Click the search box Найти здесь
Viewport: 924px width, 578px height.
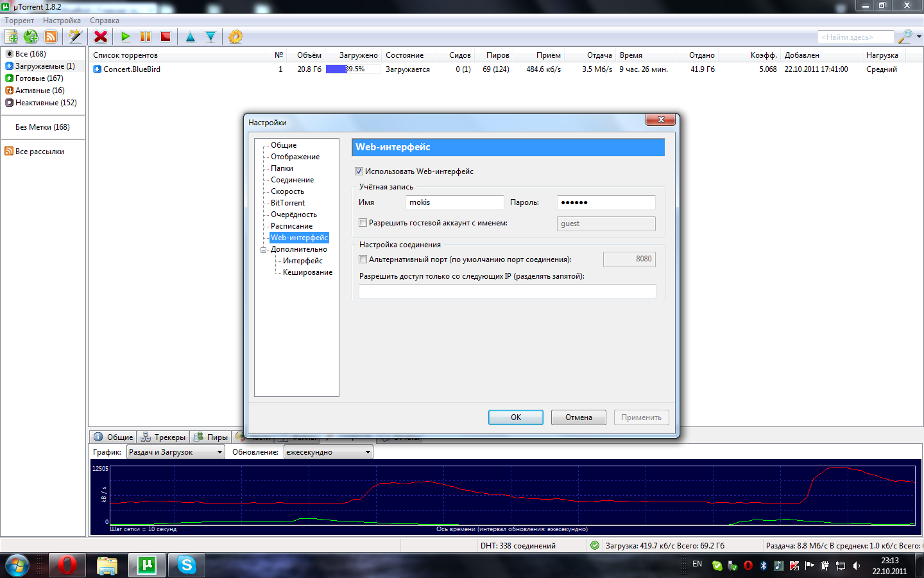click(856, 37)
